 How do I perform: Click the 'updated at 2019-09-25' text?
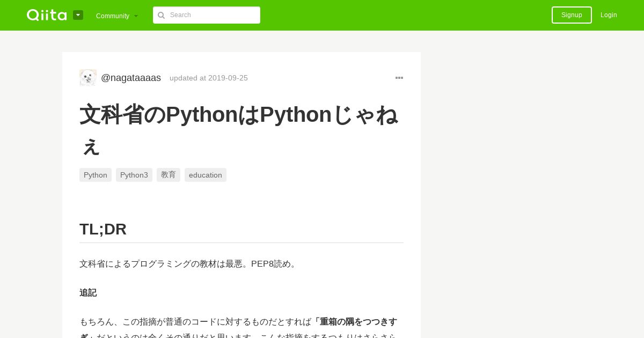pos(209,78)
